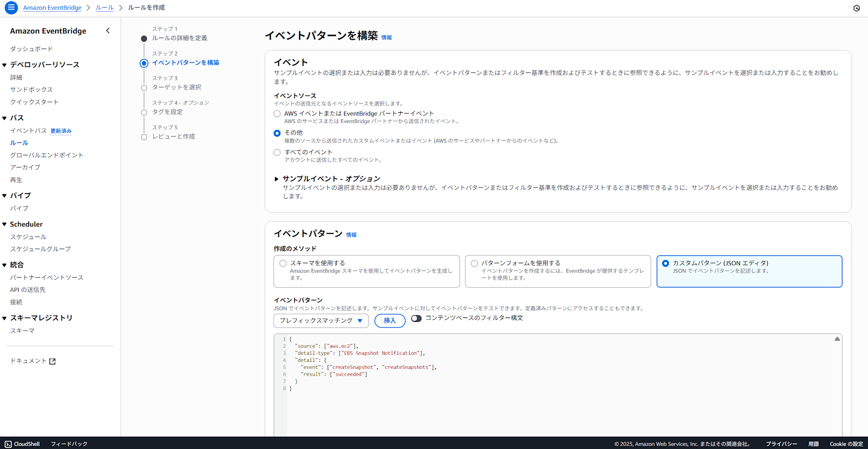Screen dimensions: 868x449
Task: Click the 更新済み badge link
Action: 61,131
